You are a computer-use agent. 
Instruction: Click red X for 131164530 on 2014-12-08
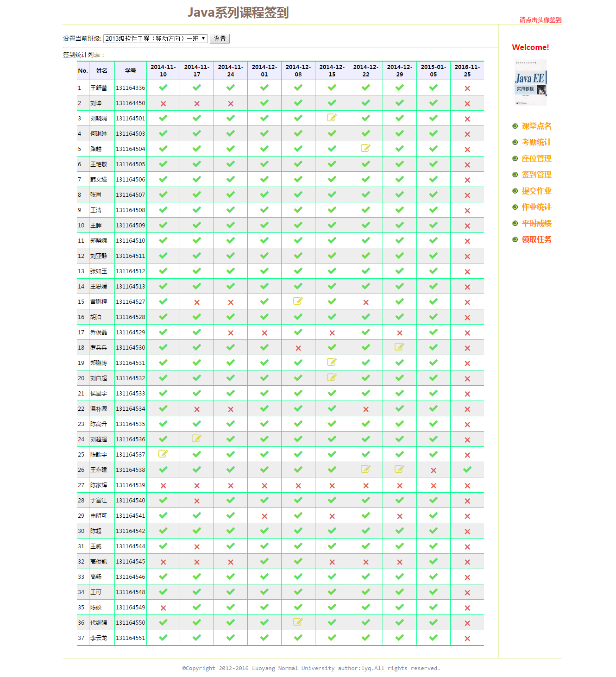[x=298, y=348]
